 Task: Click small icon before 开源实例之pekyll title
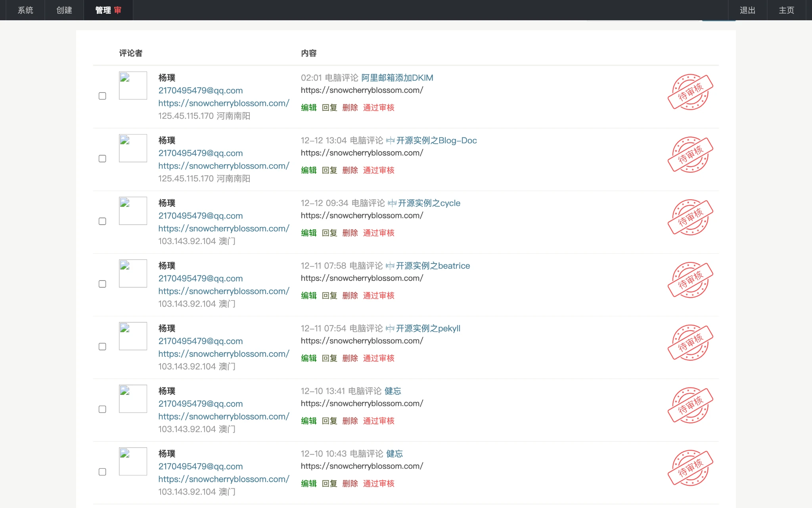point(390,329)
